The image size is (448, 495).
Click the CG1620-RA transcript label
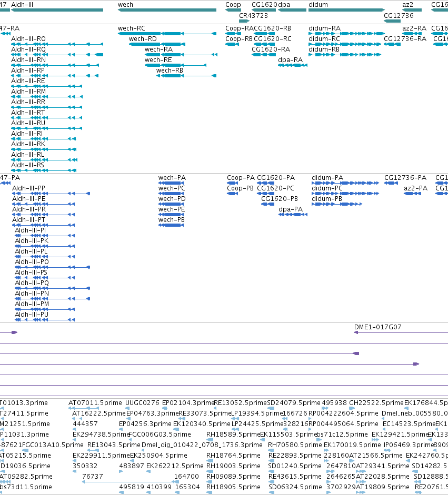[x=271, y=49]
